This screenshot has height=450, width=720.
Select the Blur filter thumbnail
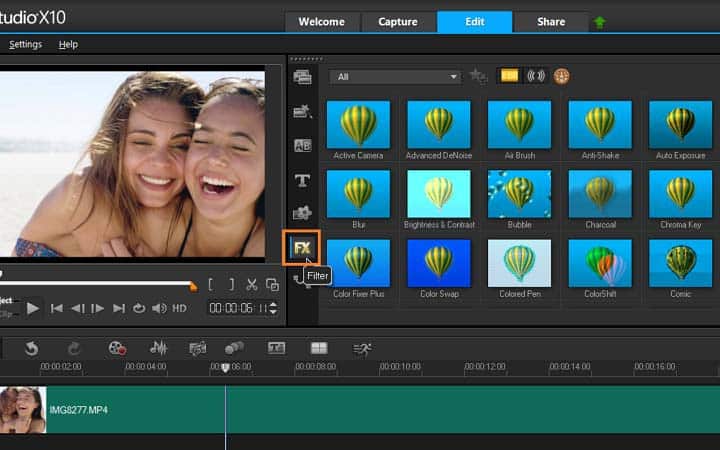(358, 194)
